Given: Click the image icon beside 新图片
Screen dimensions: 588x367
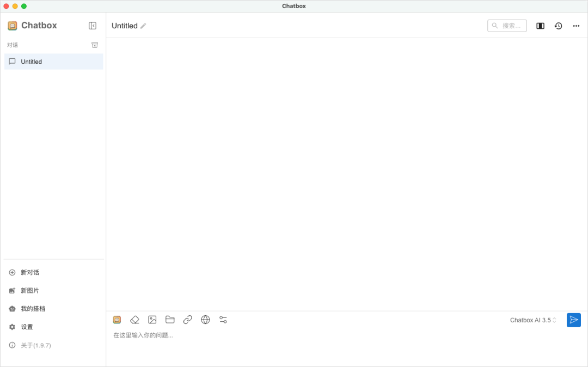Looking at the screenshot, I should (12, 291).
